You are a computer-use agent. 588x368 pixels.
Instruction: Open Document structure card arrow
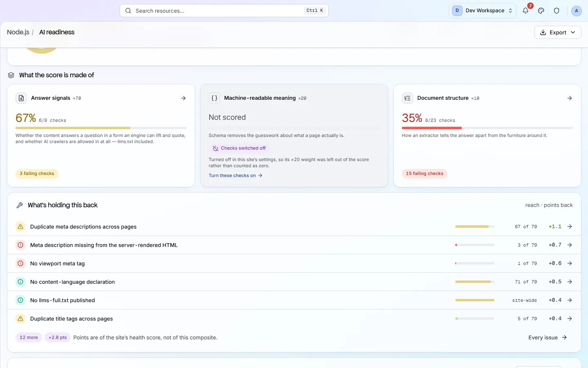tap(570, 98)
